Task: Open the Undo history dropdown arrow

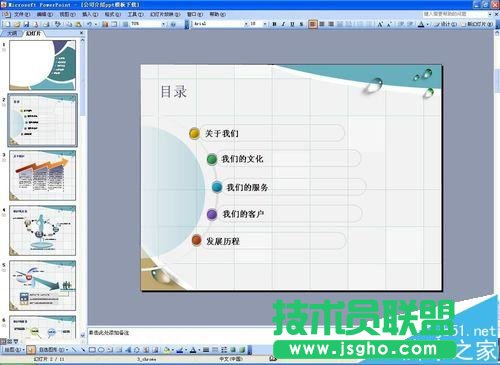Action: (x=96, y=24)
